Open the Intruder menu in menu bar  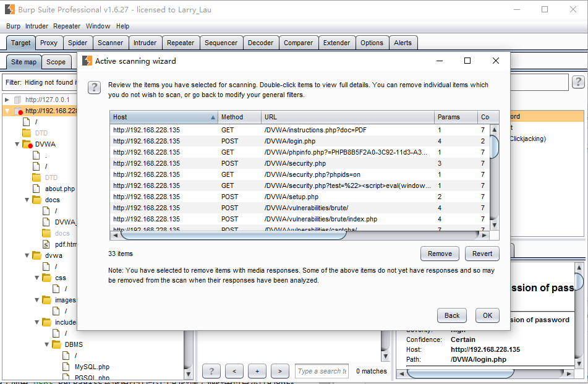[36, 26]
